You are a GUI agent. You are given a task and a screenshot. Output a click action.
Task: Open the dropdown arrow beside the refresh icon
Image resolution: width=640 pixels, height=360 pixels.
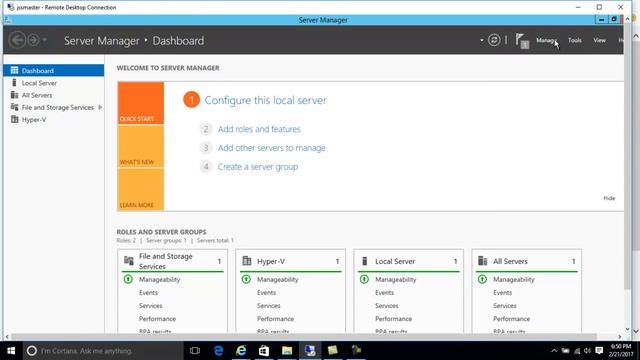482,40
